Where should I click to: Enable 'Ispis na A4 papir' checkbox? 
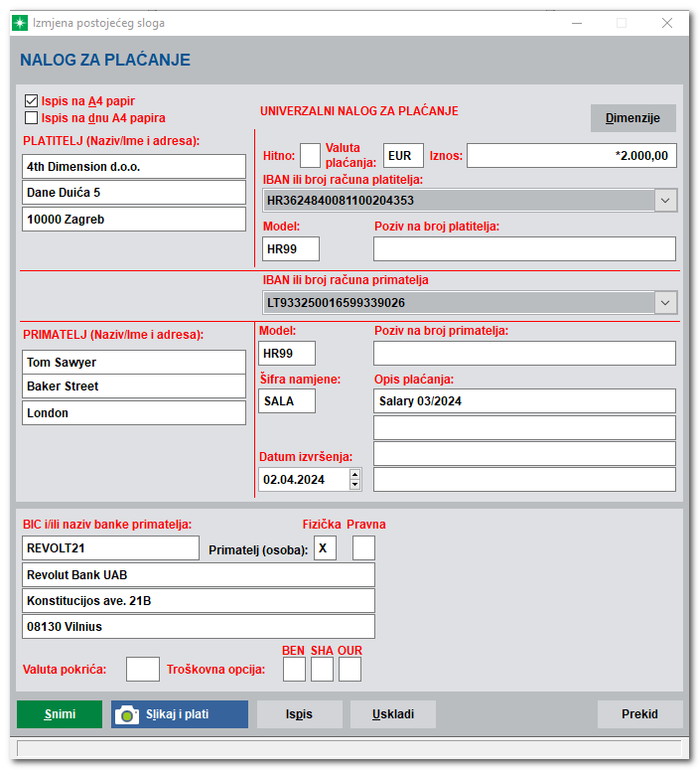(x=30, y=101)
